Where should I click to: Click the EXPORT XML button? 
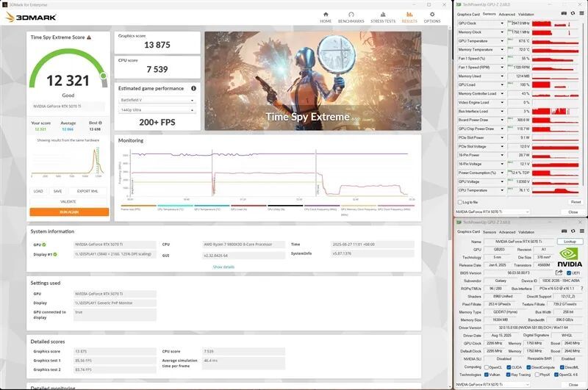click(87, 191)
